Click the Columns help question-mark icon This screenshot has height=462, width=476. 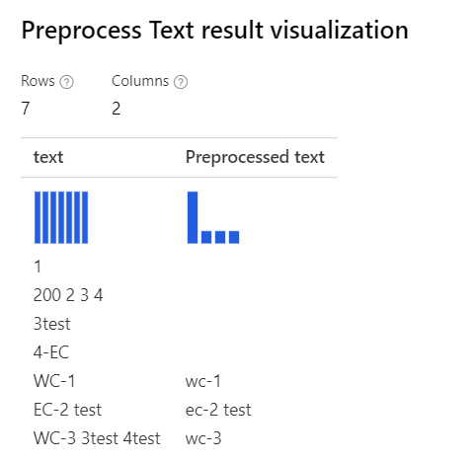coord(181,82)
